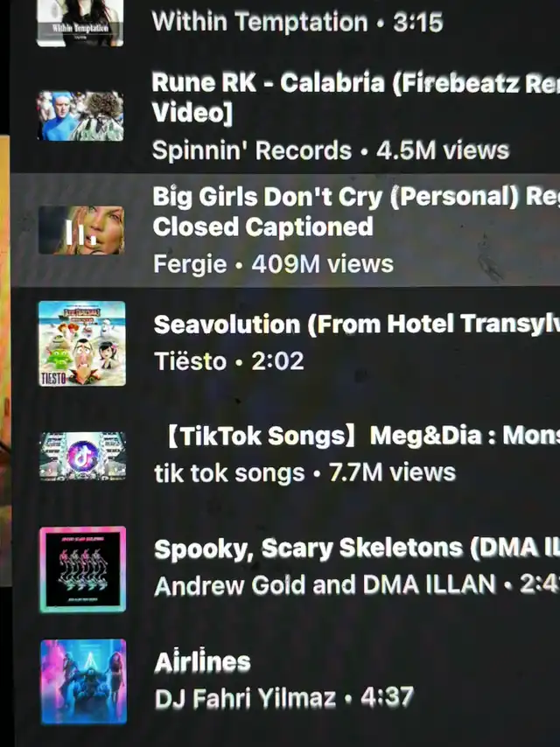Open the Spooky, Scary Skeletons album art
Screen dimensions: 560x747
click(x=83, y=569)
